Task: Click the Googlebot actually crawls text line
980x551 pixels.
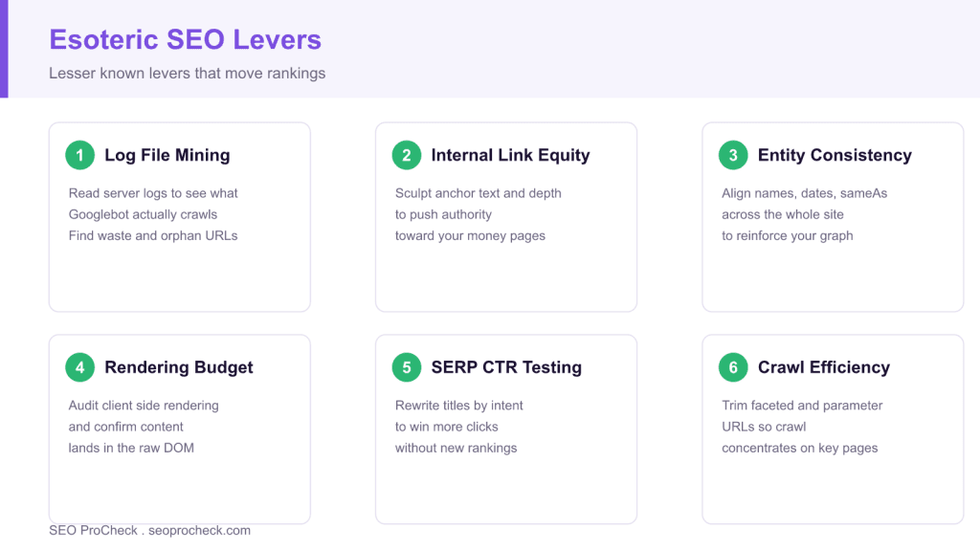Action: (x=144, y=214)
